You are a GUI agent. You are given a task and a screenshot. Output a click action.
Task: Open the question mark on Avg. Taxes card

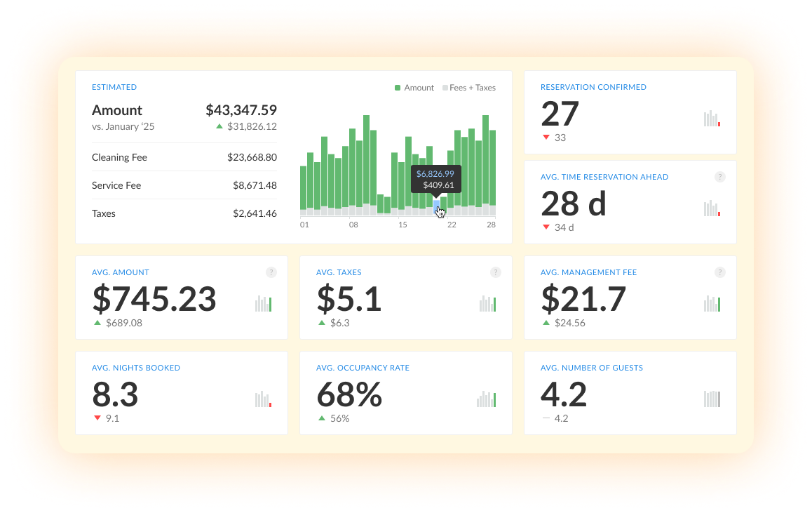(496, 272)
